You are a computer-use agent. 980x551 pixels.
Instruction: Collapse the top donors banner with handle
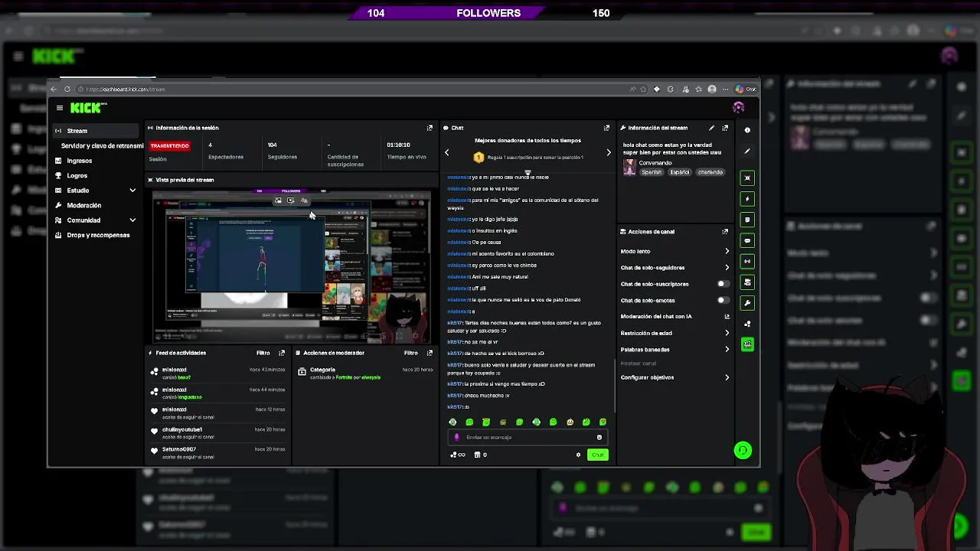(x=528, y=173)
